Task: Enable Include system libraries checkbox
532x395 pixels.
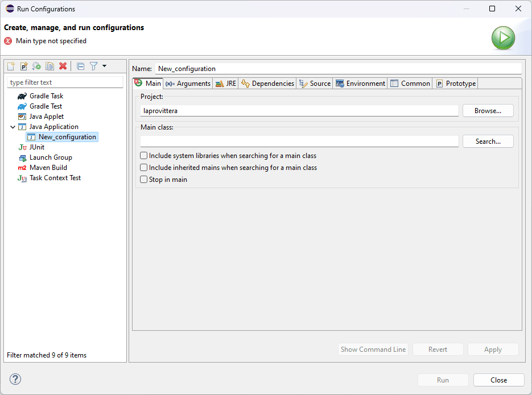Action: point(144,156)
